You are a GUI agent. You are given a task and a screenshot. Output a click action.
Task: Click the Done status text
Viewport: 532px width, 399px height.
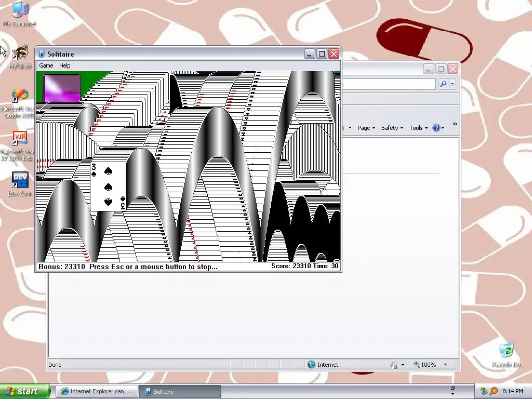coord(55,365)
